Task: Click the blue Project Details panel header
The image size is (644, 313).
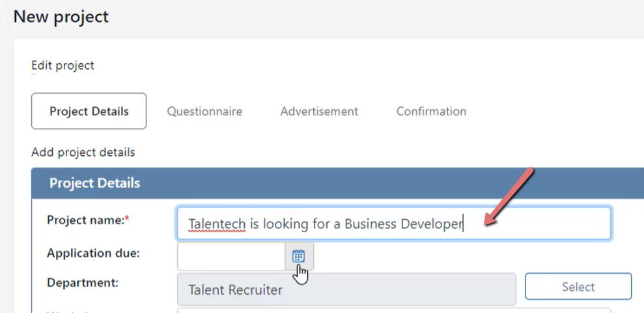Action: point(337,183)
